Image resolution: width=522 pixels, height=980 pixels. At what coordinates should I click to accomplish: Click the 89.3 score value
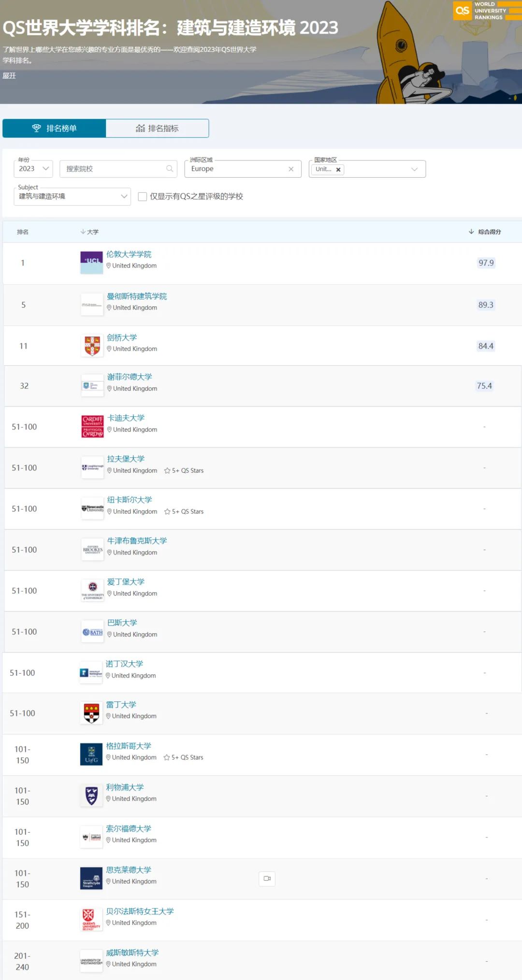click(486, 305)
